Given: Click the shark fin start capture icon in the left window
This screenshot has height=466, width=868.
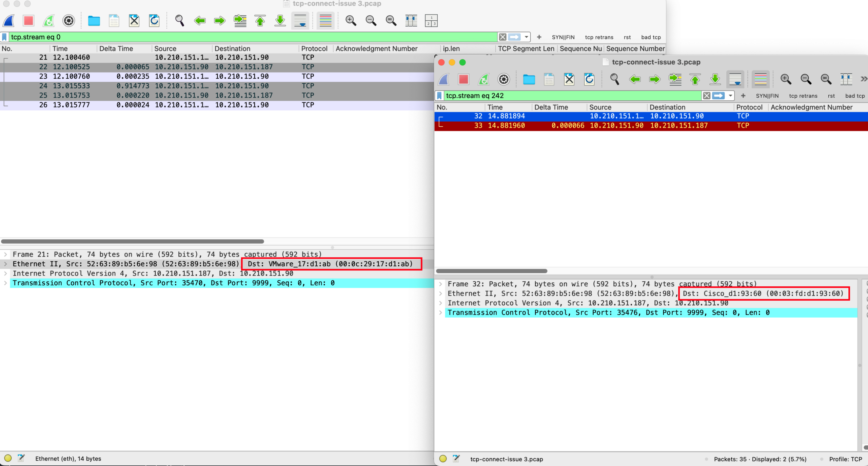Looking at the screenshot, I should point(9,21).
